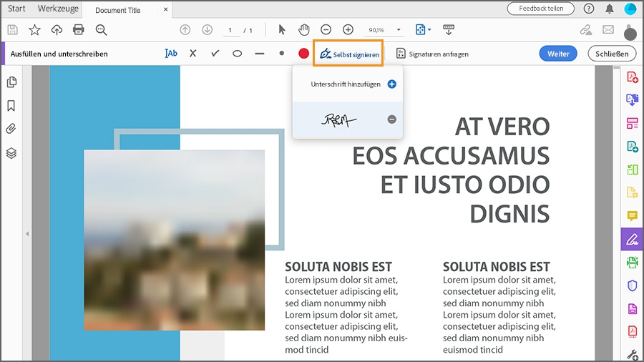
Task: Click the upload to cloud icon
Action: (x=57, y=29)
